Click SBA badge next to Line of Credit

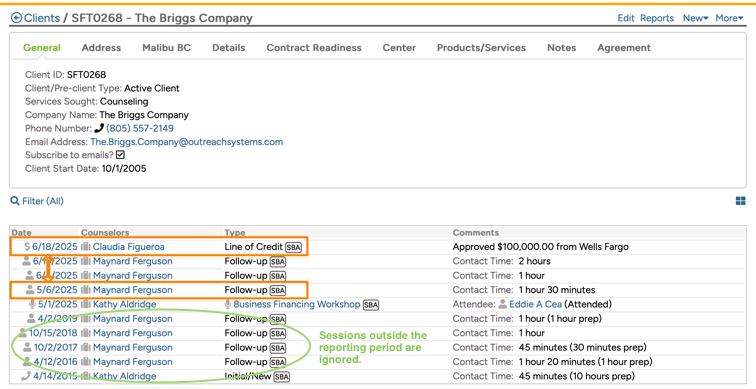(x=293, y=247)
